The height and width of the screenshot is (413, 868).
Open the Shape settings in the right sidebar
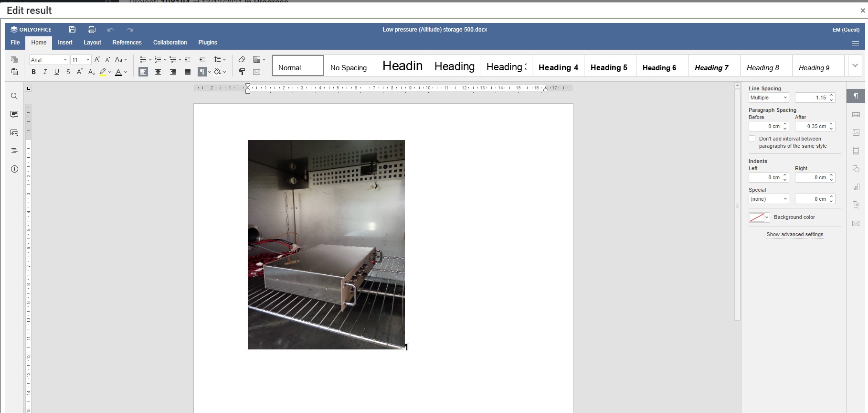pos(856,169)
